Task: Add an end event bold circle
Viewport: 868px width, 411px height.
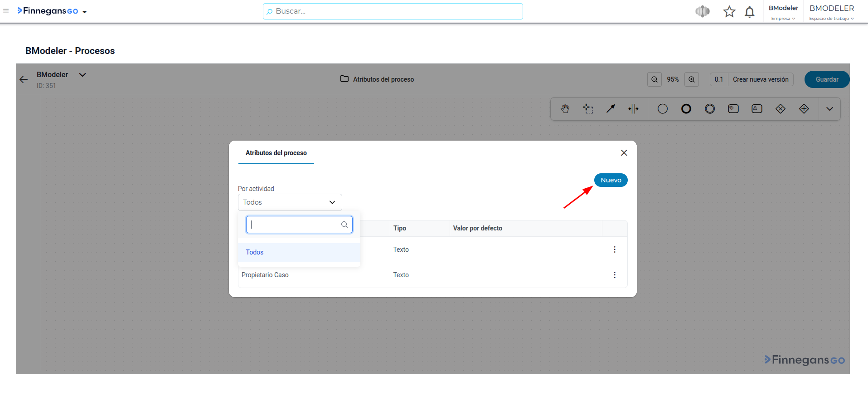Action: [686, 109]
